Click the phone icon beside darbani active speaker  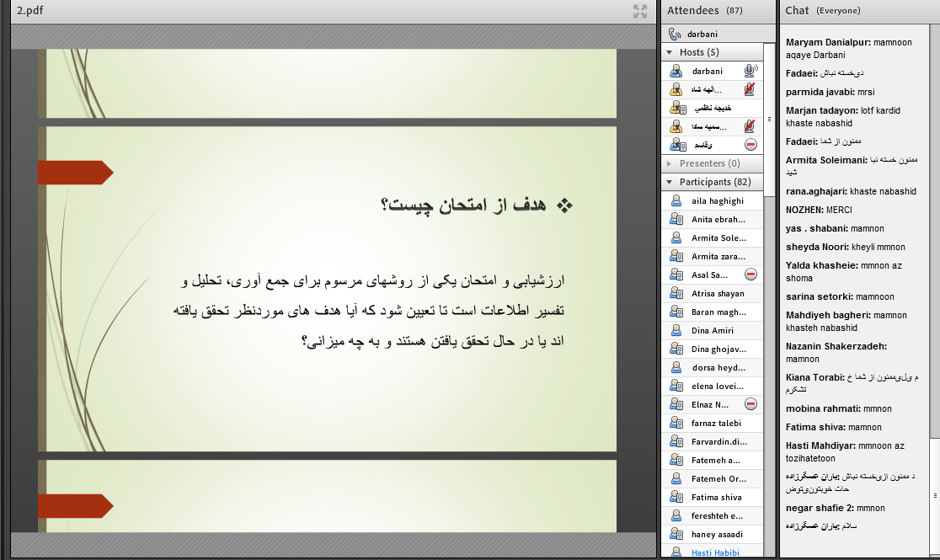tap(674, 35)
